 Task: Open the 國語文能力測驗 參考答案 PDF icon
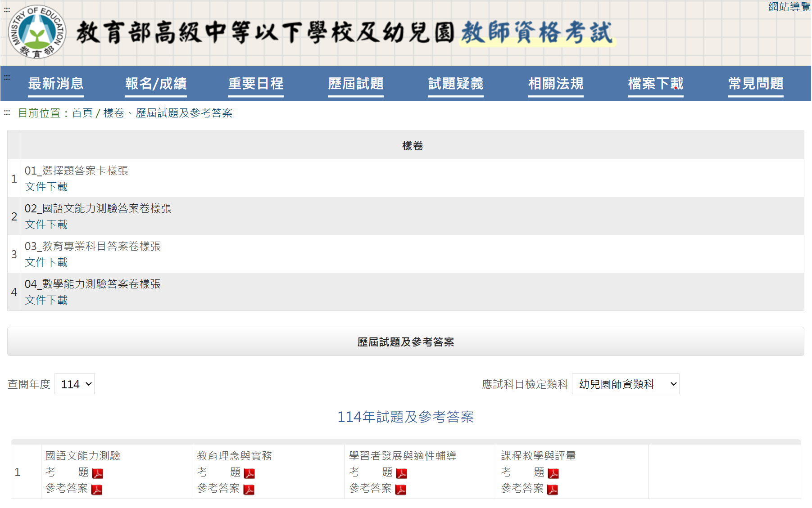point(98,489)
